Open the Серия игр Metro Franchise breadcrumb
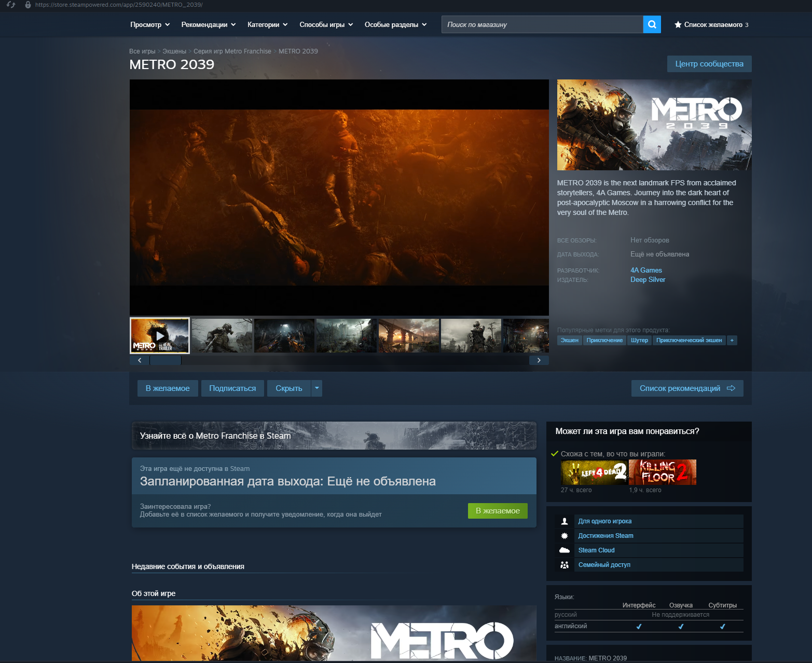 (232, 51)
